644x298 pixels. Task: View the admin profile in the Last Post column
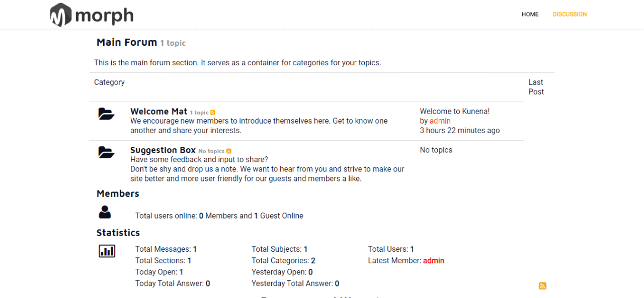click(x=440, y=121)
